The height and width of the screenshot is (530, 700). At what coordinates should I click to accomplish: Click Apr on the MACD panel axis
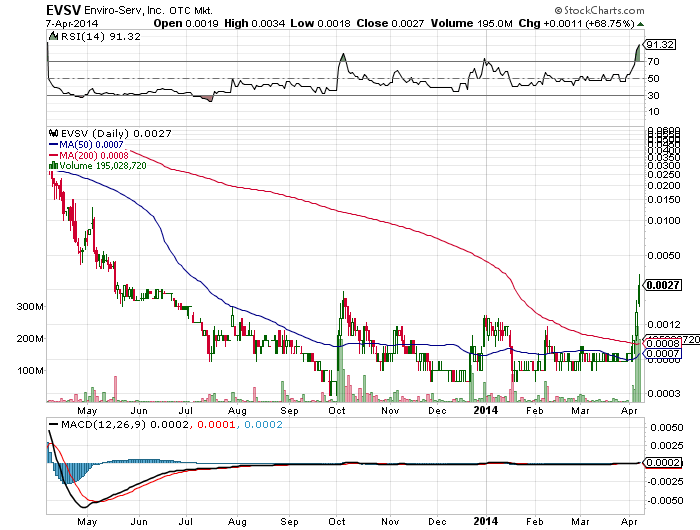[x=629, y=522]
